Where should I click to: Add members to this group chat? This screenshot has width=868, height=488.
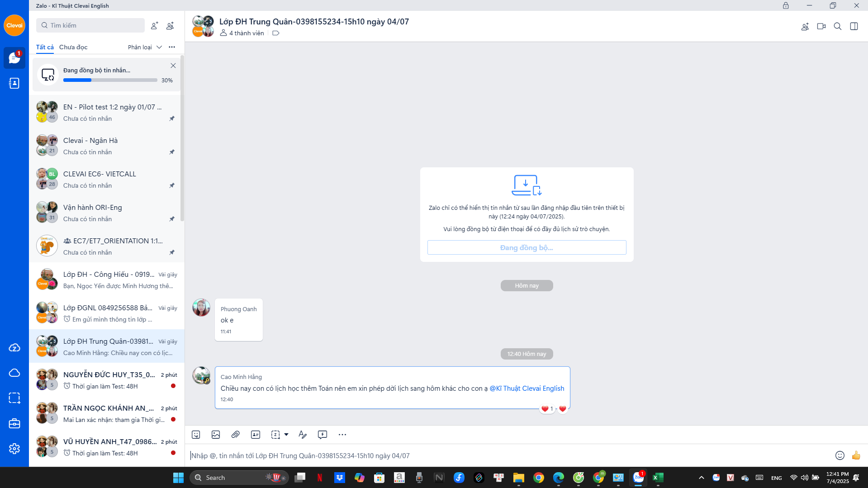pyautogui.click(x=805, y=27)
